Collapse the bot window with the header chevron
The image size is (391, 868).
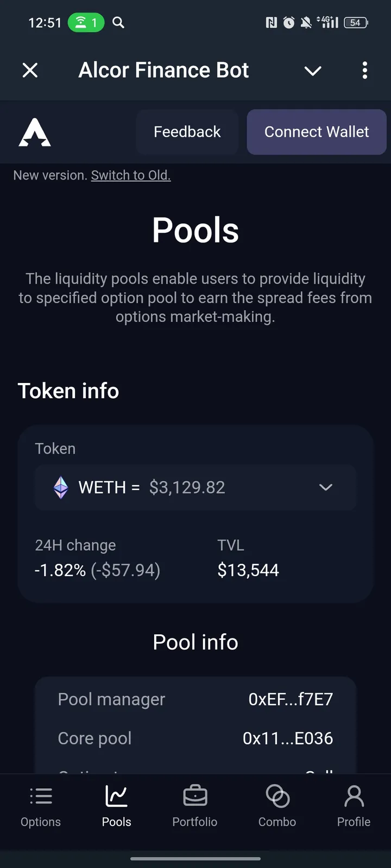pos(313,71)
